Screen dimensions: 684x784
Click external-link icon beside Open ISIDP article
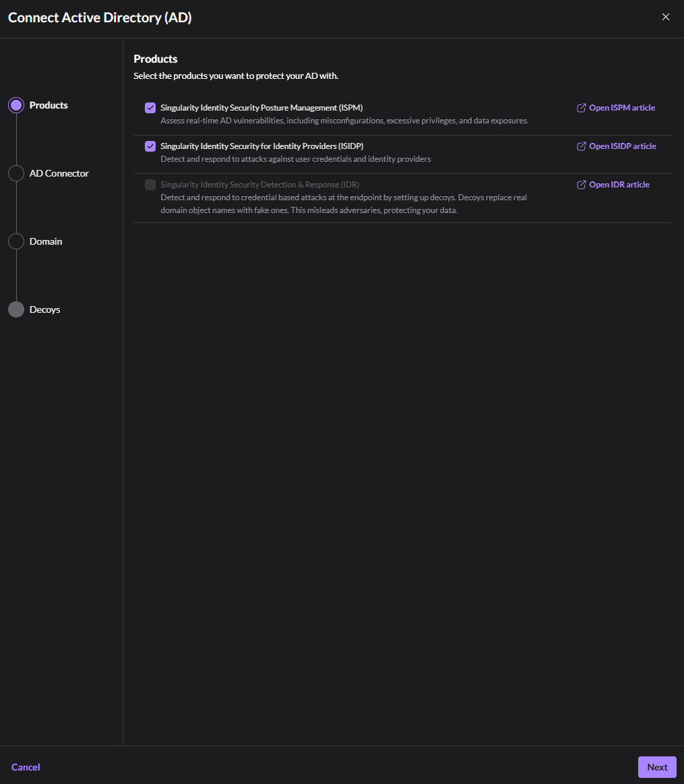point(582,146)
